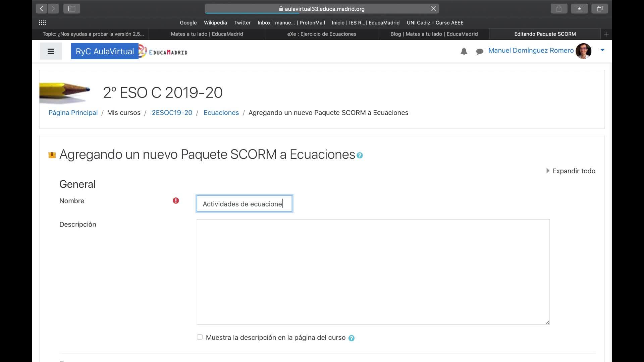Click the help icon beside SCORM heading
This screenshot has width=644, height=362.
tap(360, 156)
